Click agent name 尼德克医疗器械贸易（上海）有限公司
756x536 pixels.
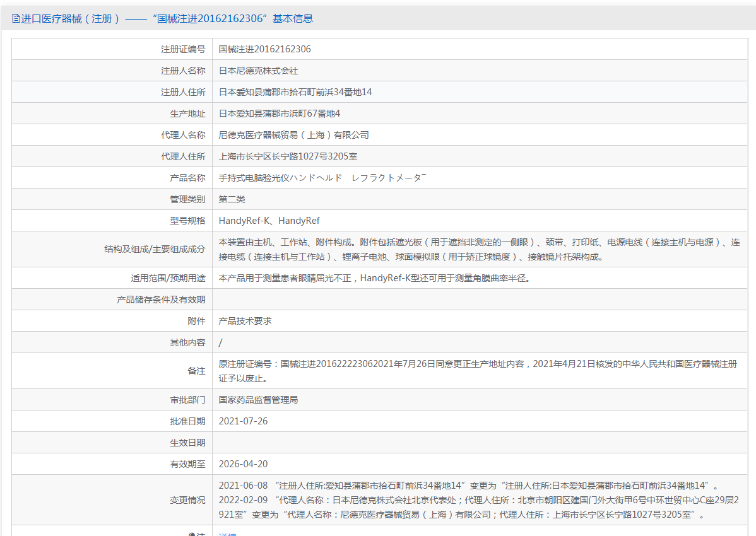click(293, 135)
